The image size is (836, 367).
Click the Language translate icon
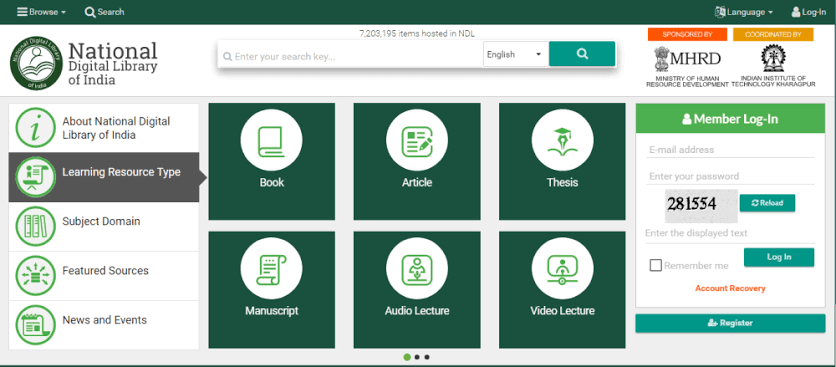[720, 12]
